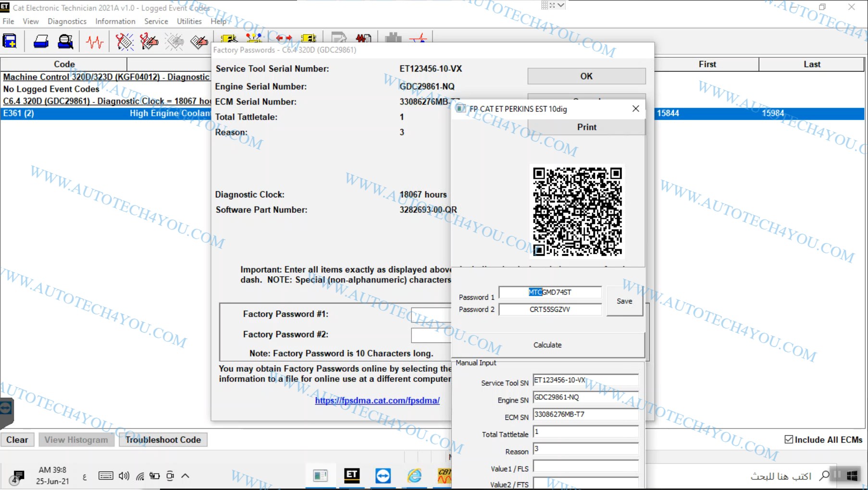Screen dimensions: 868x490
Task: Select the E361 (2) event code row
Action: [x=106, y=113]
